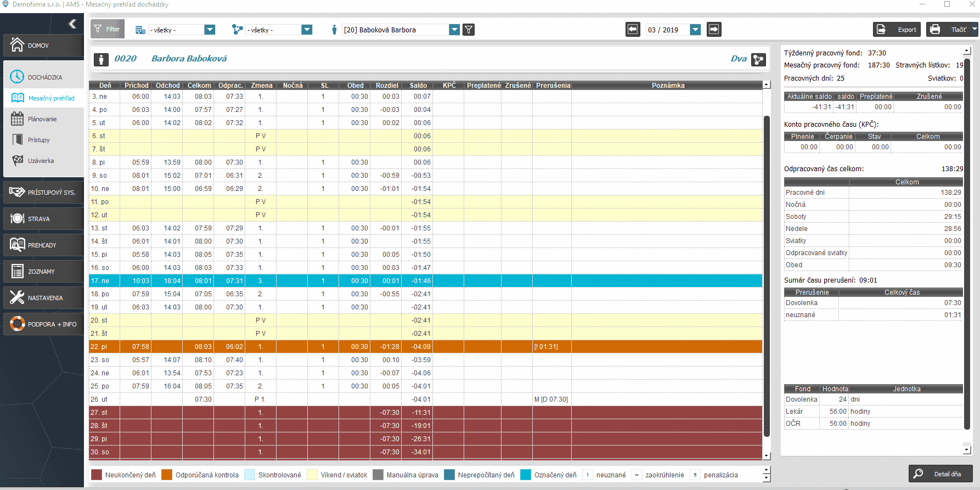Click the Soboty 29:15 summary row

tap(874, 217)
